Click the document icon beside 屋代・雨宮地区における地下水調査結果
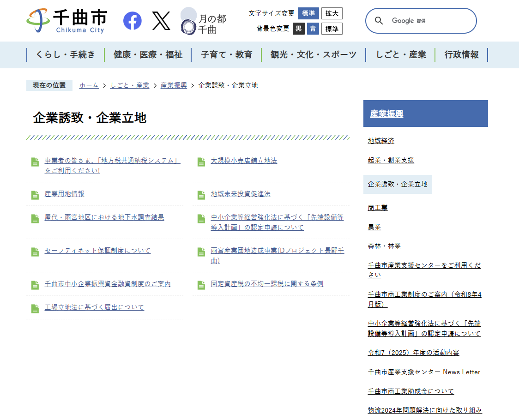Image resolution: width=519 pixels, height=420 pixels. [x=35, y=219]
